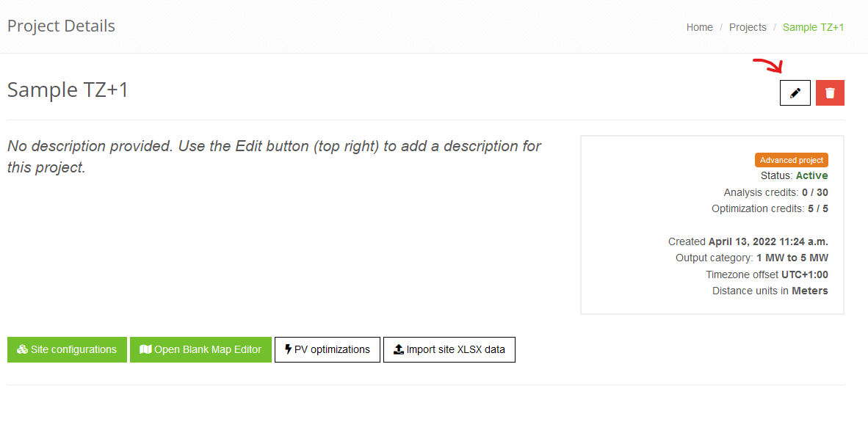Image resolution: width=868 pixels, height=433 pixels.
Task: Click the Sample TZ+1 project heading
Action: coord(68,90)
